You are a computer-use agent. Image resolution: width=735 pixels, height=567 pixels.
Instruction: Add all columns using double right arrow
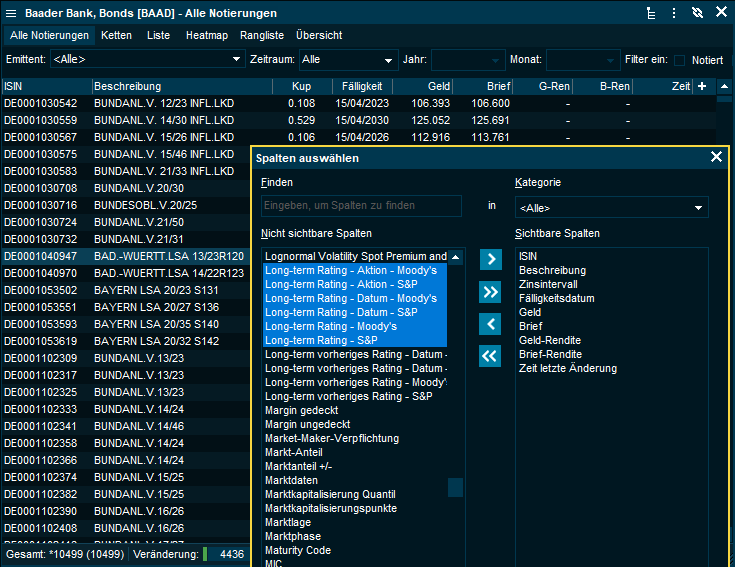pos(490,292)
